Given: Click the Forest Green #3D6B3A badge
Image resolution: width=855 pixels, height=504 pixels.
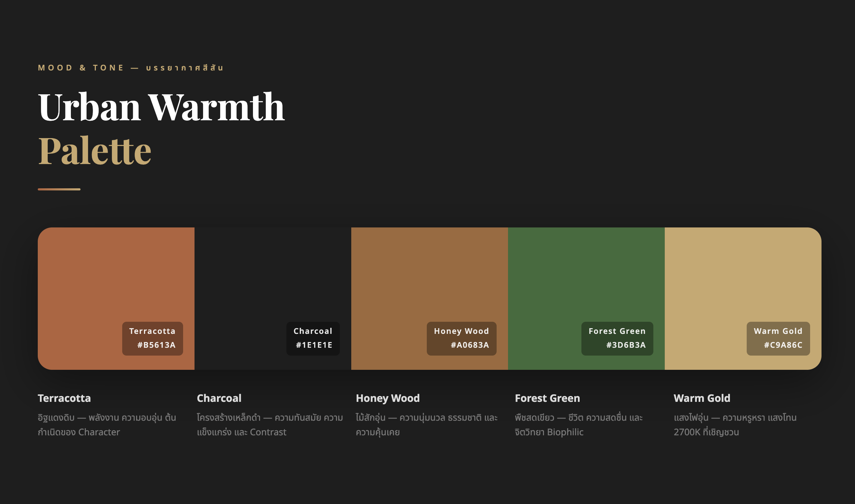Looking at the screenshot, I should (x=617, y=338).
